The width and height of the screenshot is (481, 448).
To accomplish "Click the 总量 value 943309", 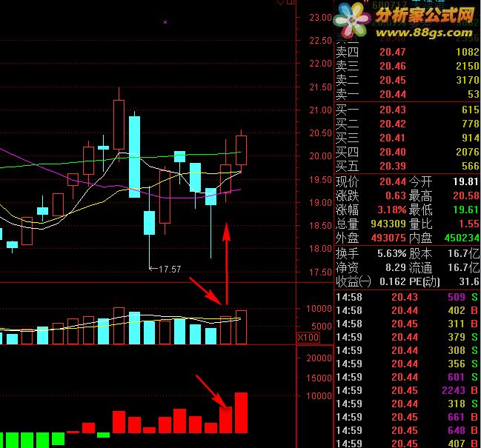I will pyautogui.click(x=388, y=224).
